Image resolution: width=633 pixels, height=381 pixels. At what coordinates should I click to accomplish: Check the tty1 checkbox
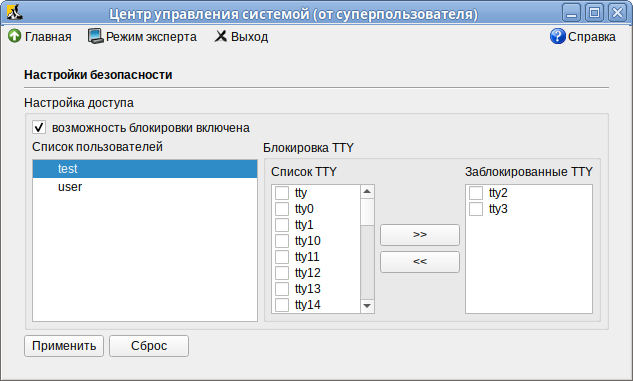pyautogui.click(x=282, y=225)
